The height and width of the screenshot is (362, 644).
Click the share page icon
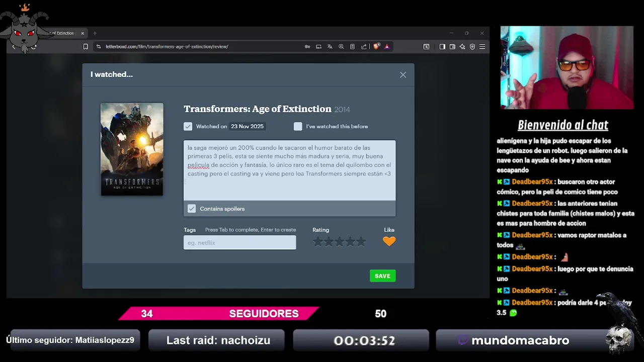pyautogui.click(x=364, y=47)
